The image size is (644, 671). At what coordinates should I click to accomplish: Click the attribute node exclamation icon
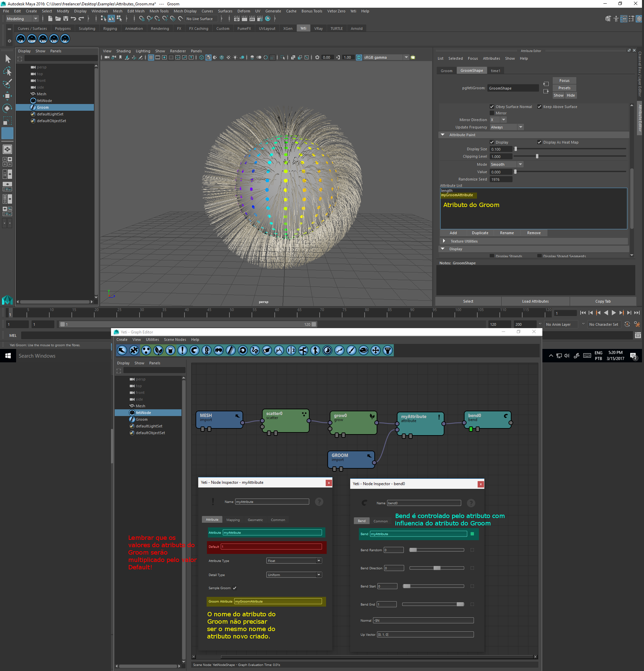point(182,350)
